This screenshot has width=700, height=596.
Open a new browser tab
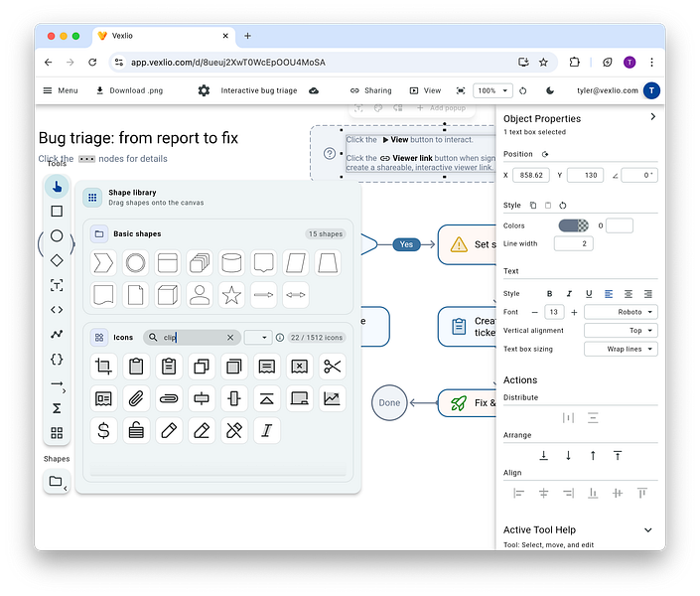click(x=248, y=36)
